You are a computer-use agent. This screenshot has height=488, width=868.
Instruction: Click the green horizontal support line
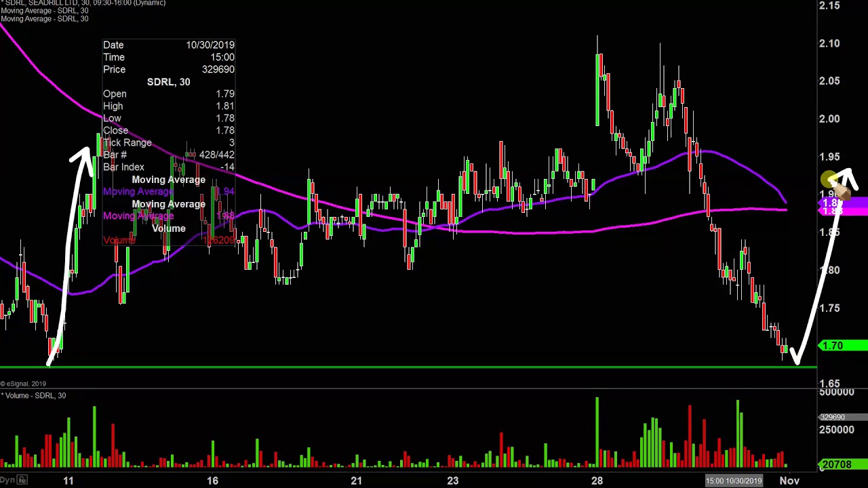coord(408,367)
